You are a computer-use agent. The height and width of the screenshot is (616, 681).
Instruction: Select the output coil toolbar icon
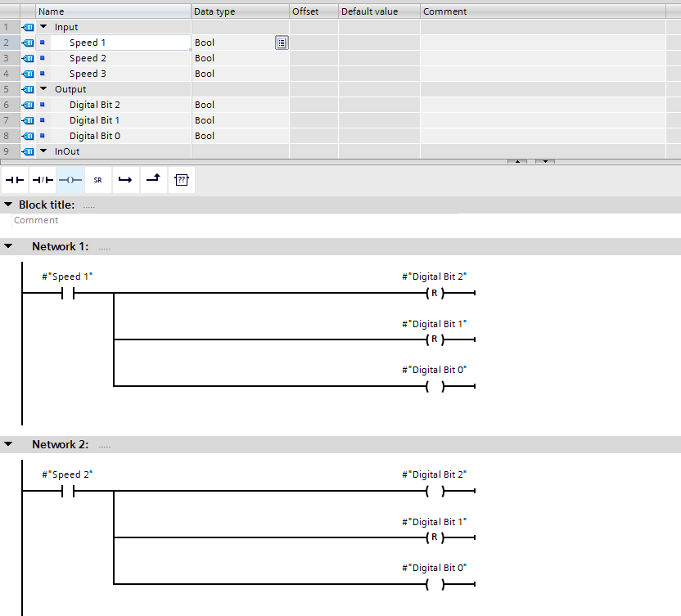(70, 180)
